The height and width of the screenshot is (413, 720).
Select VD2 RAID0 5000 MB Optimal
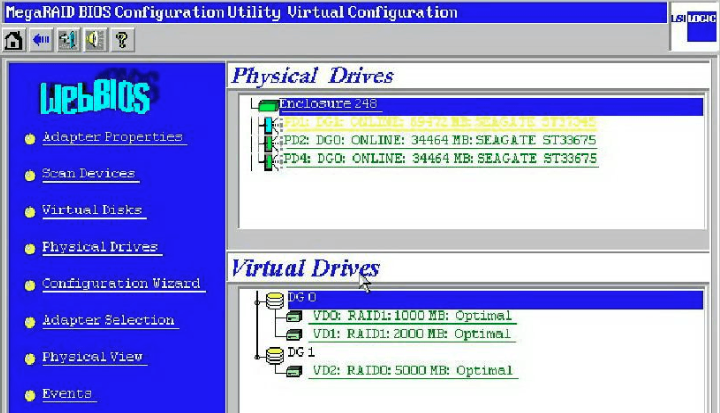click(x=412, y=371)
